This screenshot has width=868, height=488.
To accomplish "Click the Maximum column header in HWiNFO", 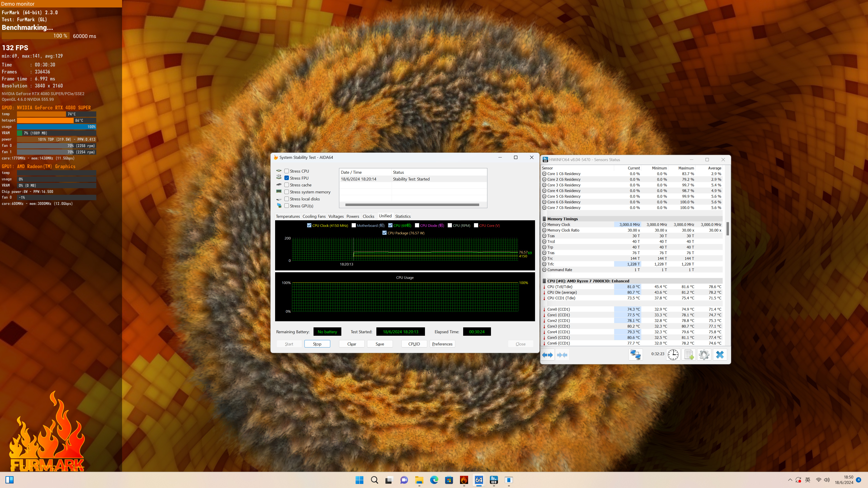I will click(686, 168).
